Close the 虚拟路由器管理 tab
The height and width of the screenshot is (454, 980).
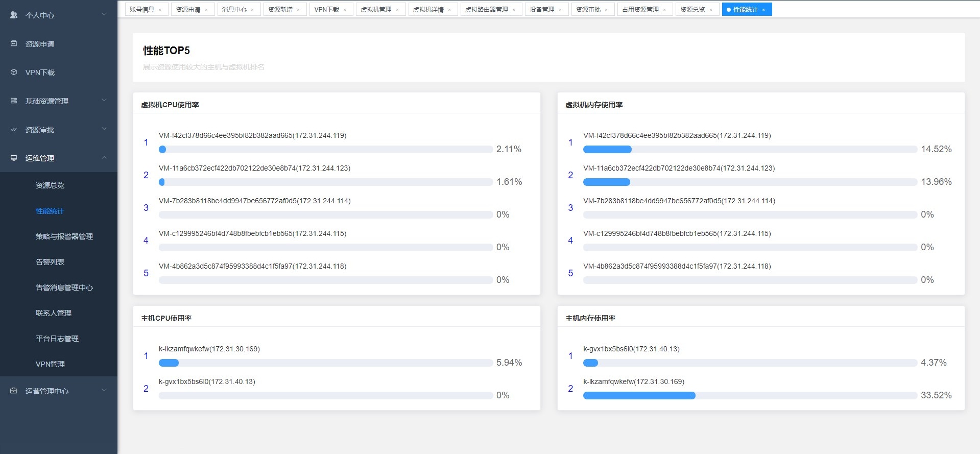514,10
